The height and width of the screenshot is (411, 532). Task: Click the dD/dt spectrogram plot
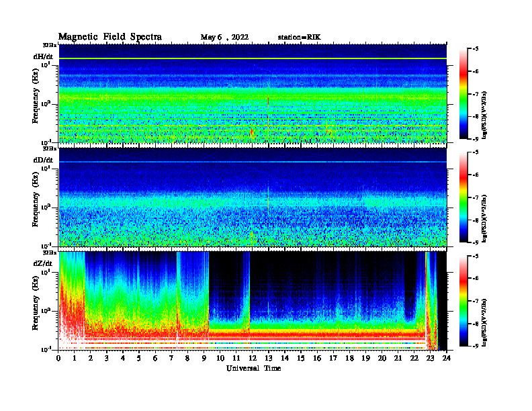click(253, 197)
